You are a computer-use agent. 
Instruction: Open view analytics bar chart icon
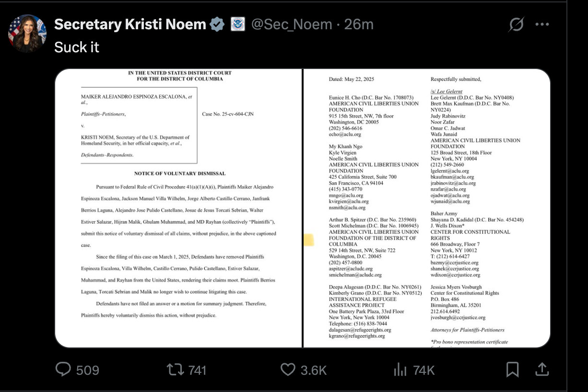(x=400, y=369)
